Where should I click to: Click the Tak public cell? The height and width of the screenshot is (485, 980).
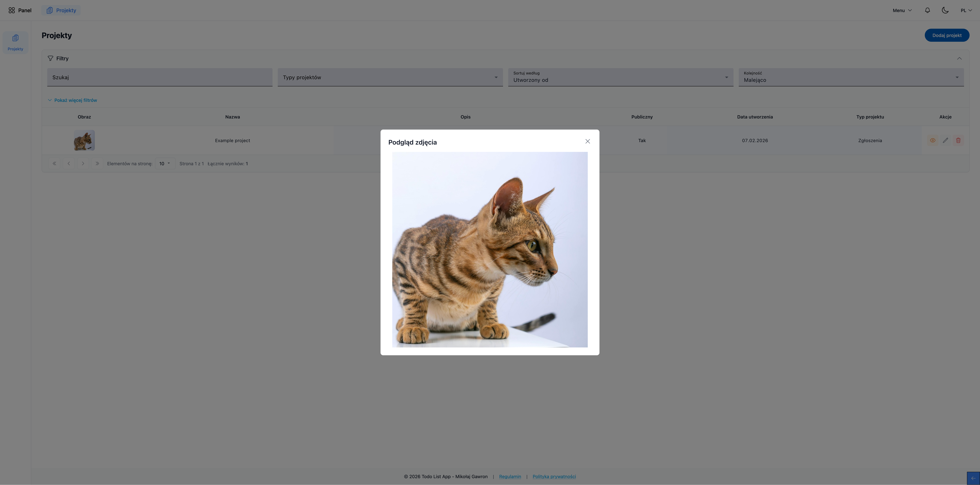(x=642, y=140)
